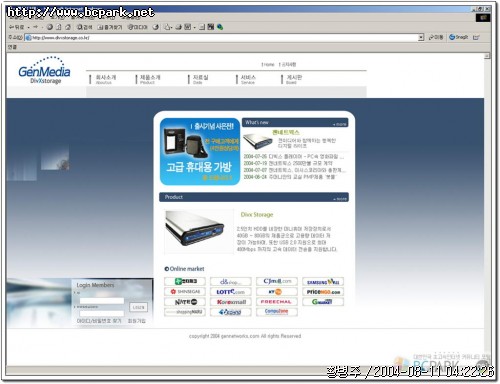The height and width of the screenshot is (384, 500).
Task: Open the CompuZone online market logo
Action: coord(277,312)
